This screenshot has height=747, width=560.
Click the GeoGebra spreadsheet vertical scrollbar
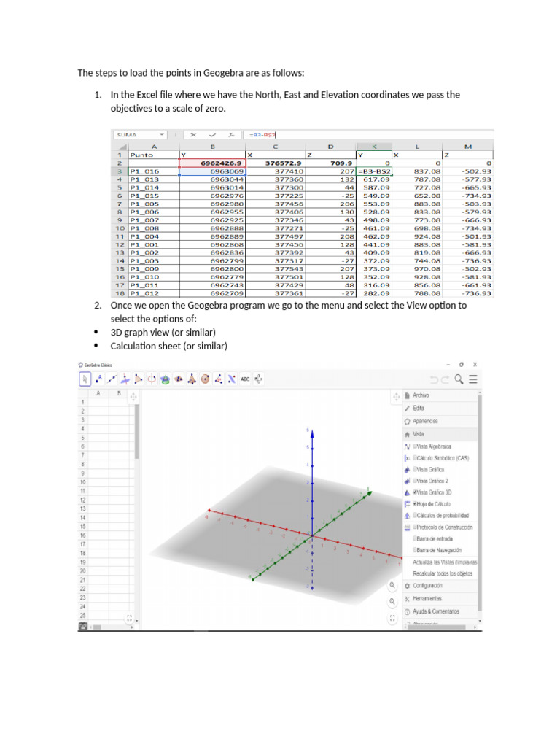tap(136, 432)
